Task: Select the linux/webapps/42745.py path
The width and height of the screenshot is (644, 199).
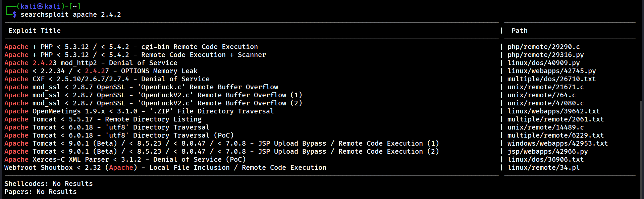Action: pyautogui.click(x=551, y=71)
